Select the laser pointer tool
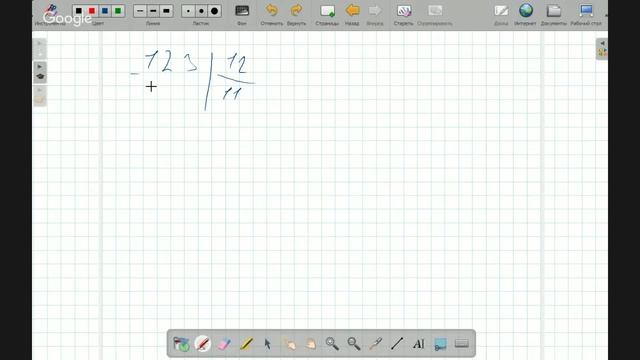This screenshot has height=360, width=640. point(376,344)
